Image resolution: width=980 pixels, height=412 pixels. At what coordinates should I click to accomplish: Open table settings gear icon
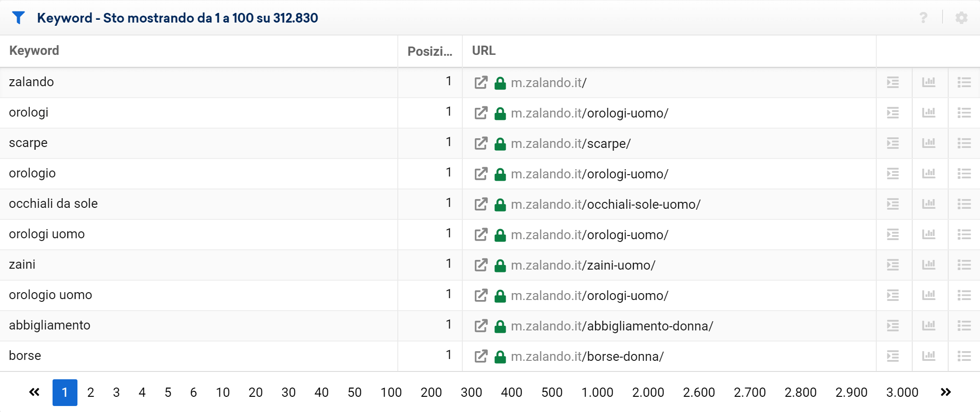tap(961, 18)
